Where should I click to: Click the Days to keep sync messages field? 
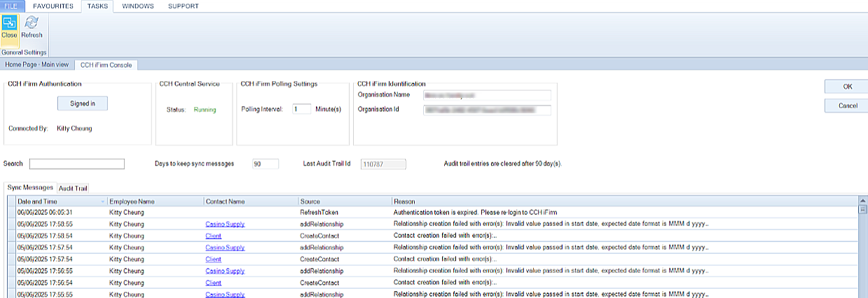click(x=266, y=164)
